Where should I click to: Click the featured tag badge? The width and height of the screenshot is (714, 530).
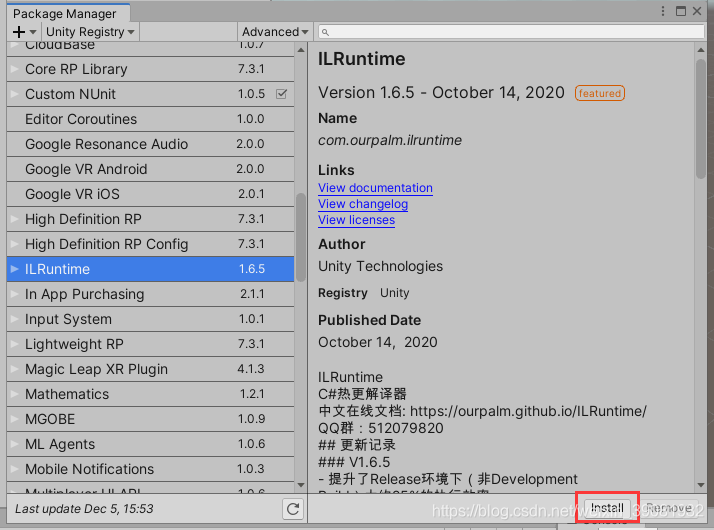(x=600, y=93)
